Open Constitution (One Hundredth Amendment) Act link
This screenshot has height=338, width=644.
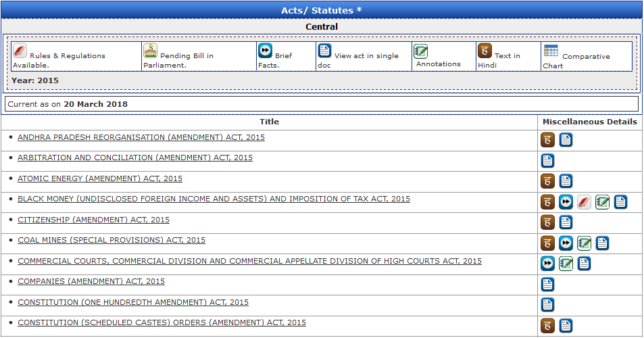(132, 302)
